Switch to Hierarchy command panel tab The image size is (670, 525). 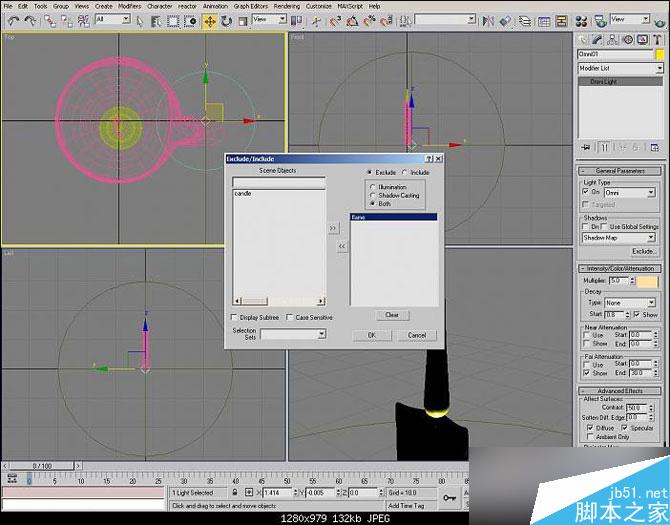[612, 40]
